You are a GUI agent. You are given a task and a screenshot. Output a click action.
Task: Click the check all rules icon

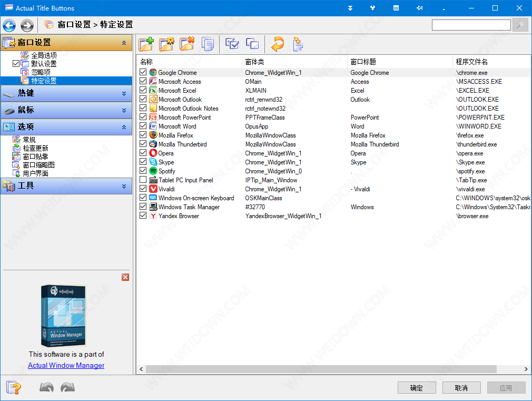click(232, 44)
